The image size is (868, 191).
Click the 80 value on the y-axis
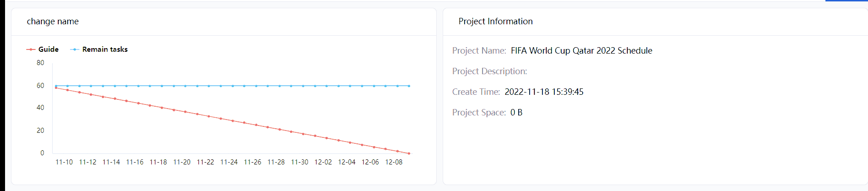tap(40, 63)
